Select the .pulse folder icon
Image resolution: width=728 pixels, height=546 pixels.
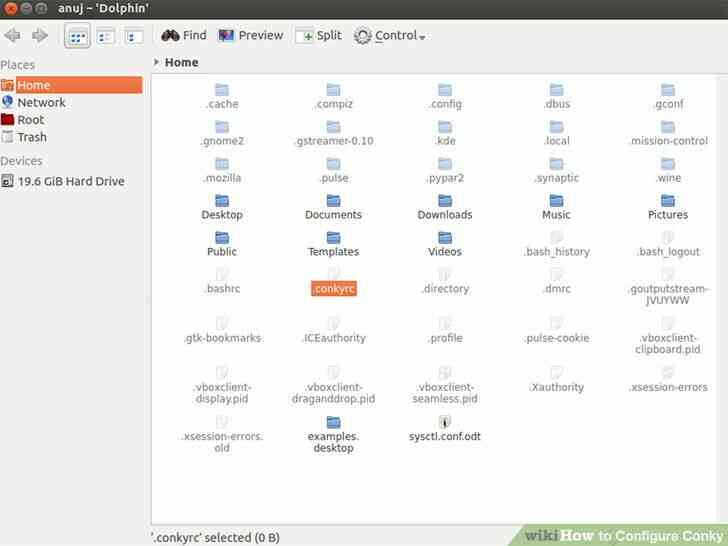pyautogui.click(x=333, y=164)
